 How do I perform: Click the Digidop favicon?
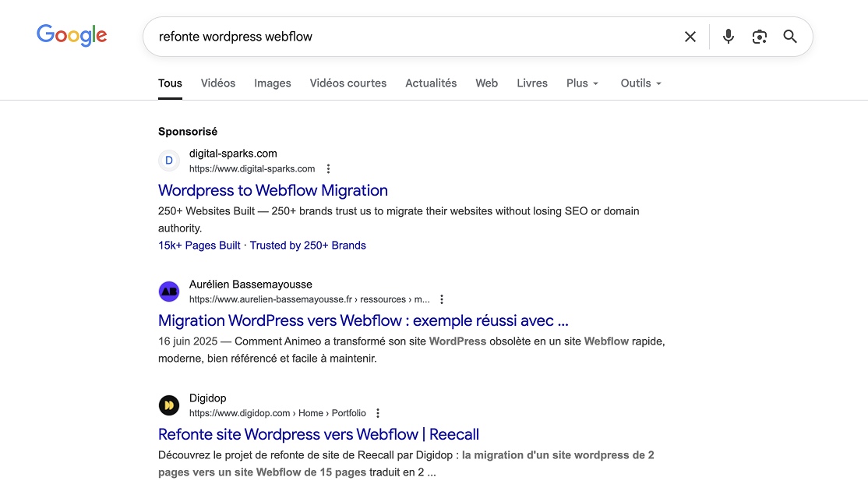[x=169, y=405]
